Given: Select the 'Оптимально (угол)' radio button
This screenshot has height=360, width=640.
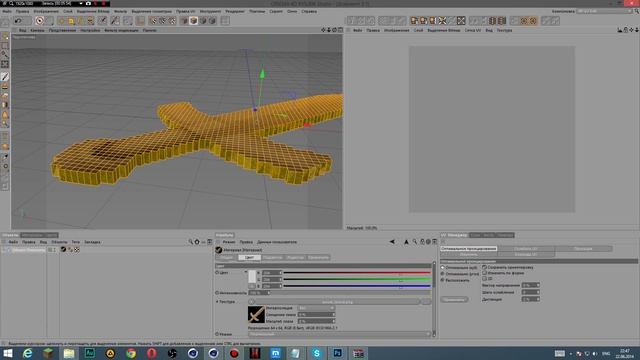Looking at the screenshot, I should click(x=442, y=274).
